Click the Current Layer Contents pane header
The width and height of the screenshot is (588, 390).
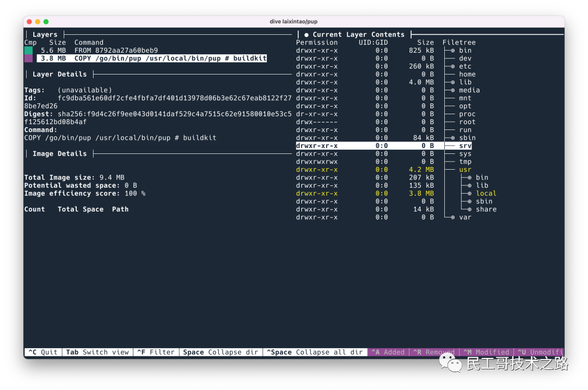pos(358,35)
